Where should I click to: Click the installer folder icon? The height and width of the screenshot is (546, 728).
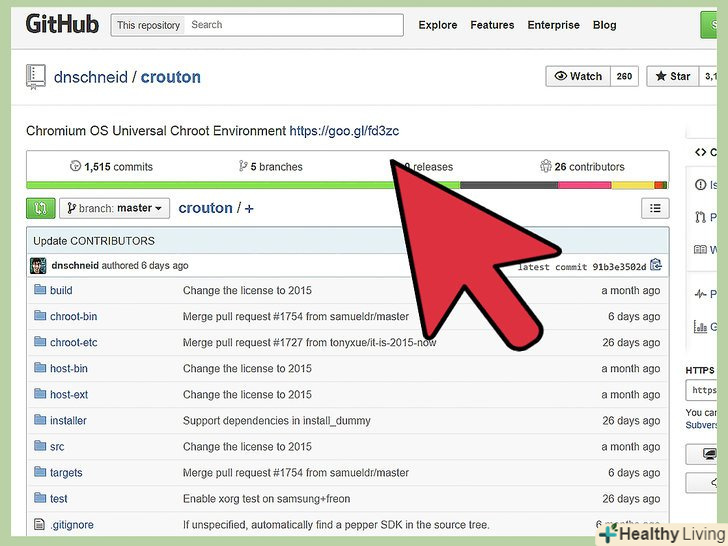40,420
